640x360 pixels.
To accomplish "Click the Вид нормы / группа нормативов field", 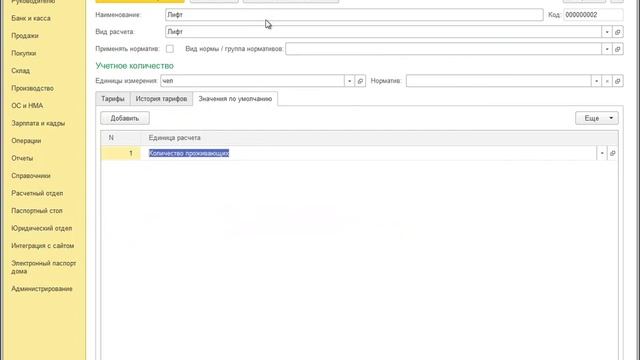I will [x=443, y=49].
